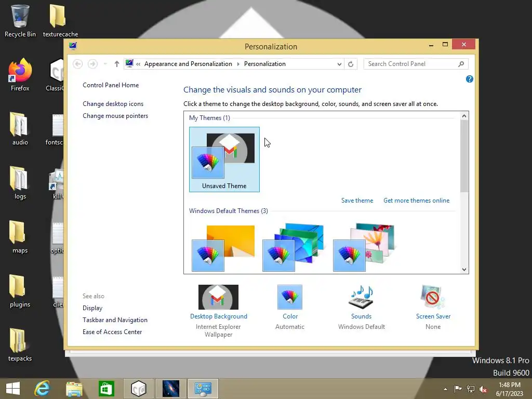Image resolution: width=532 pixels, height=399 pixels.
Task: Click Get more themes online
Action: pyautogui.click(x=417, y=201)
